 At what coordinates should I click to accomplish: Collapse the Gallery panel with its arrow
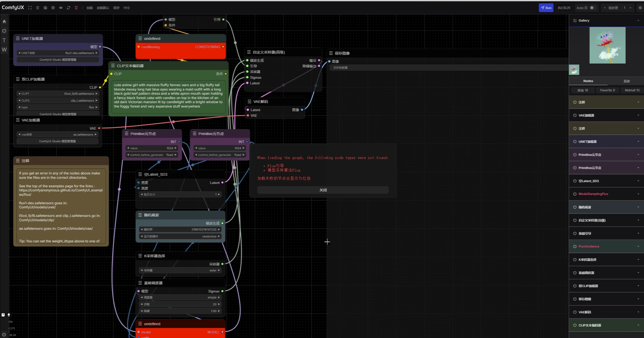click(638, 20)
